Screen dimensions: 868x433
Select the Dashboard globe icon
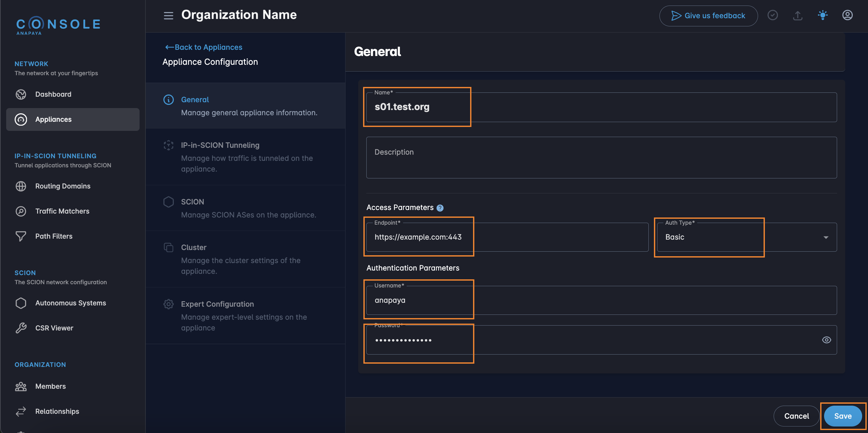pos(20,94)
